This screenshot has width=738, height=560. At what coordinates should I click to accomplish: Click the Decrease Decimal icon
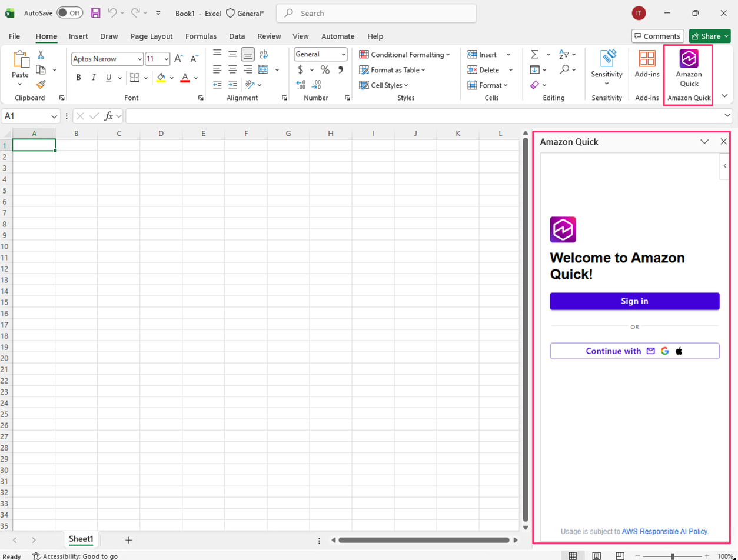point(317,85)
